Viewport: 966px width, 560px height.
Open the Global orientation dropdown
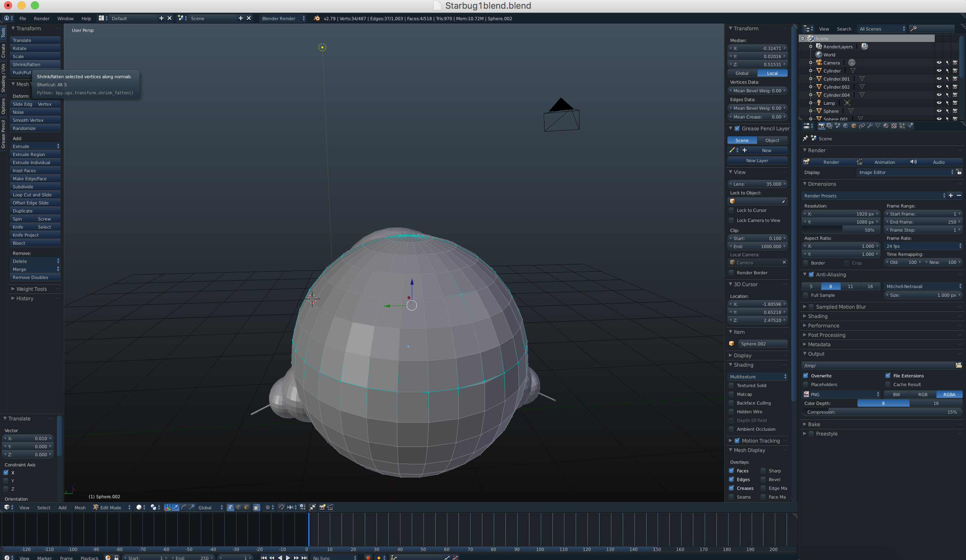210,507
